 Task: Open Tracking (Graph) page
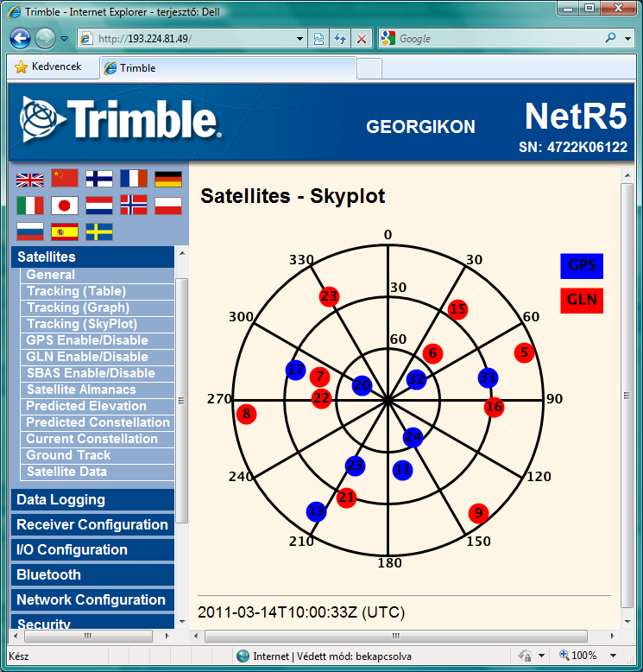[98, 307]
